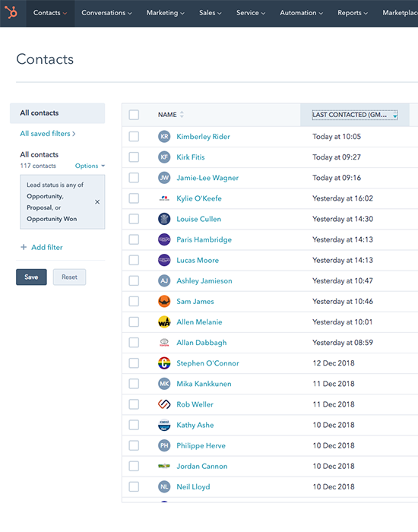This screenshot has height=532, width=418.
Task: Click the Save button
Action: (31, 277)
